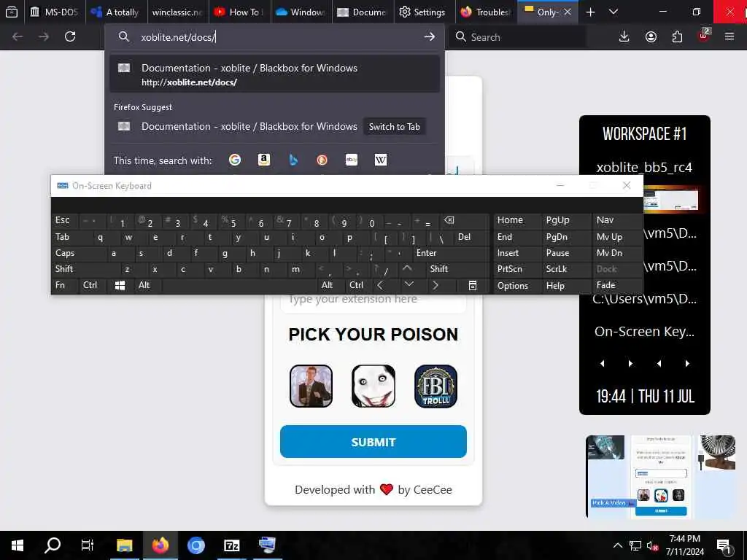Open taskbar Search magnifier

coord(53,545)
